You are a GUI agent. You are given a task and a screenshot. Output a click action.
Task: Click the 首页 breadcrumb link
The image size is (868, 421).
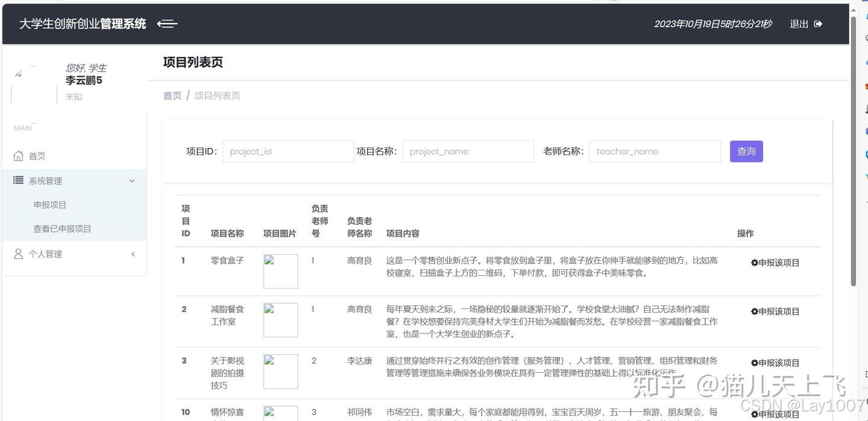coord(172,96)
